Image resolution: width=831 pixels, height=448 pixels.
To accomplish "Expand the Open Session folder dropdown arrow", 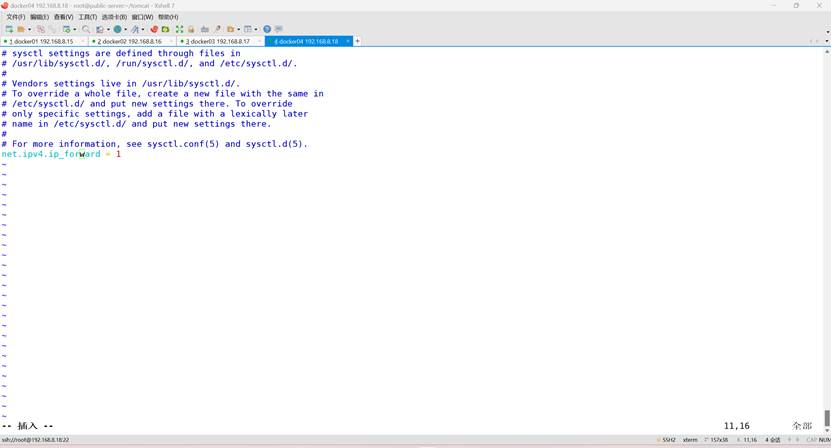I will [29, 29].
